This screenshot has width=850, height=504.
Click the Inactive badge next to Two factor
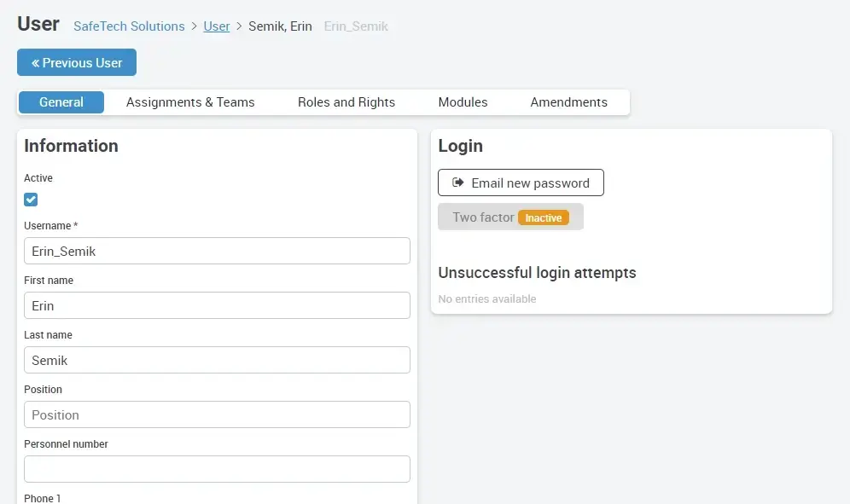[x=544, y=217]
